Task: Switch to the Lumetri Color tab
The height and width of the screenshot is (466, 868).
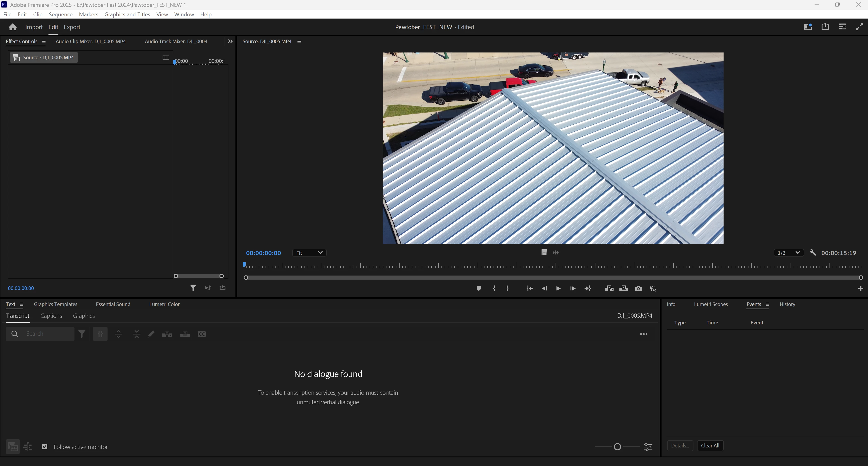Action: coord(164,304)
